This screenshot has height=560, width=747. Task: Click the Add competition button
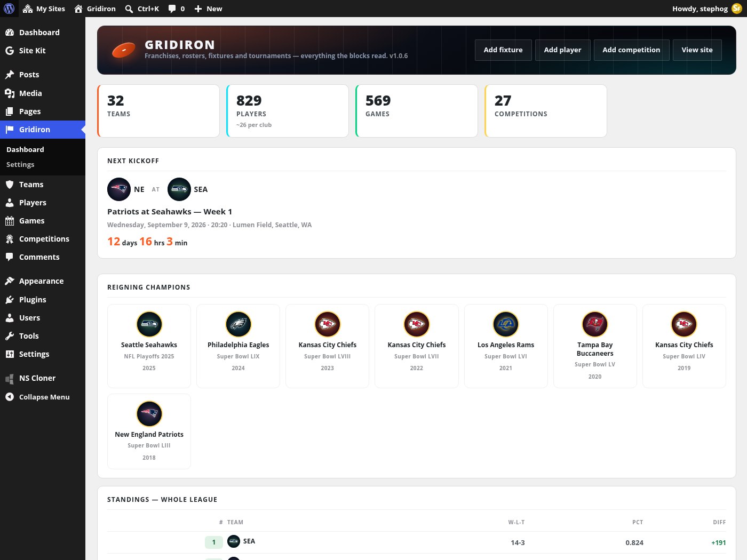point(631,50)
